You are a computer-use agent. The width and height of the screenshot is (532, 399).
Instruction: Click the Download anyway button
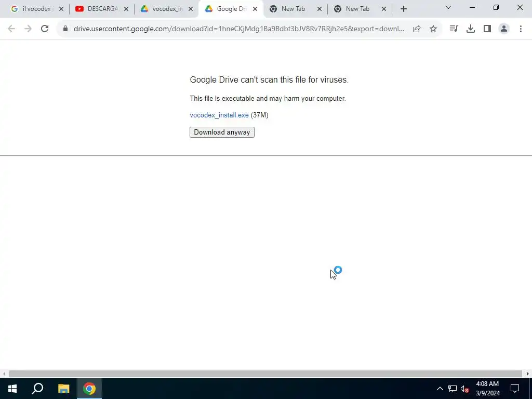click(222, 132)
